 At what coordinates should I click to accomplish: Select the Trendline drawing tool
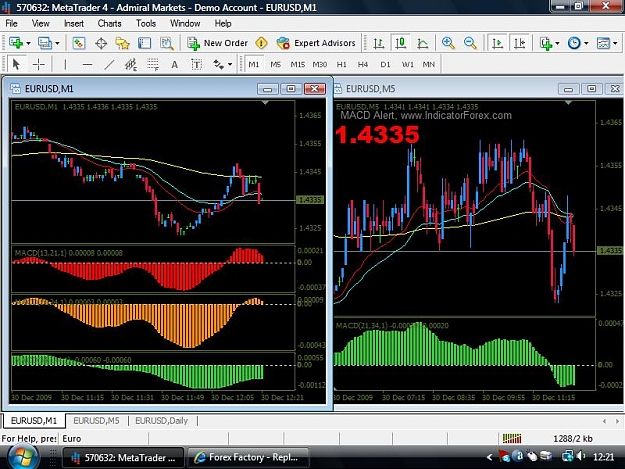pos(109,64)
